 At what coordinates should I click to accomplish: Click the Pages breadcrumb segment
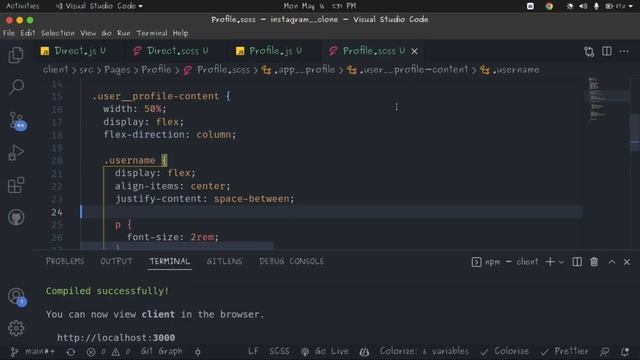tap(117, 70)
